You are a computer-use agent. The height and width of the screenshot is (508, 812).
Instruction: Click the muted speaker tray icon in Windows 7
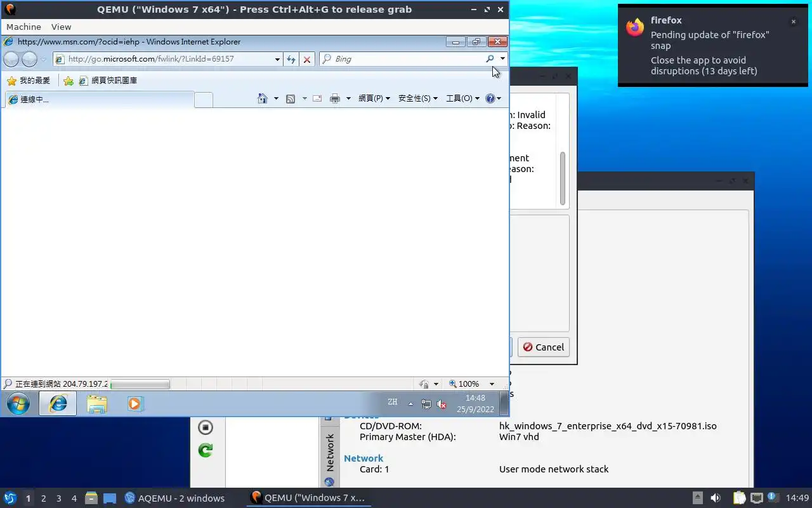[x=442, y=404]
